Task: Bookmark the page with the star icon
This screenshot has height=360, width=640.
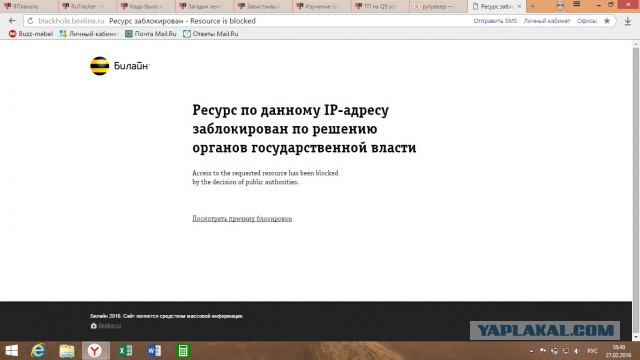Action: (607, 21)
